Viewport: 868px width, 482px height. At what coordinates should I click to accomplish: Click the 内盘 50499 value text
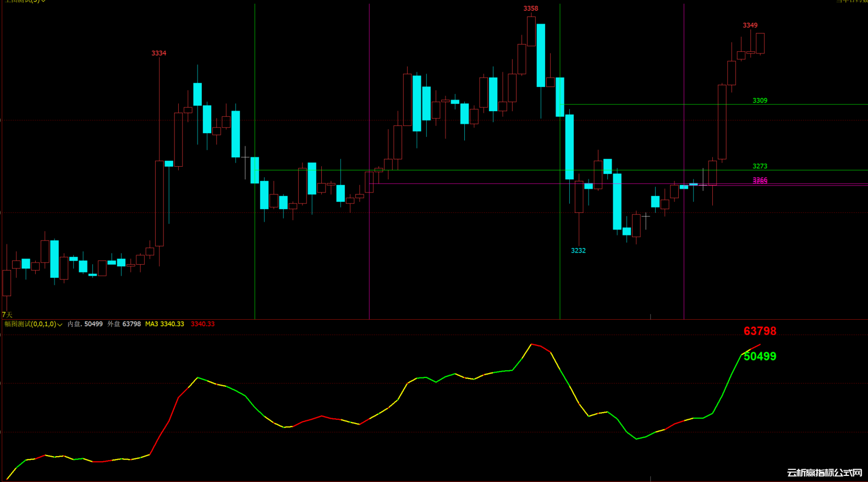[85, 324]
